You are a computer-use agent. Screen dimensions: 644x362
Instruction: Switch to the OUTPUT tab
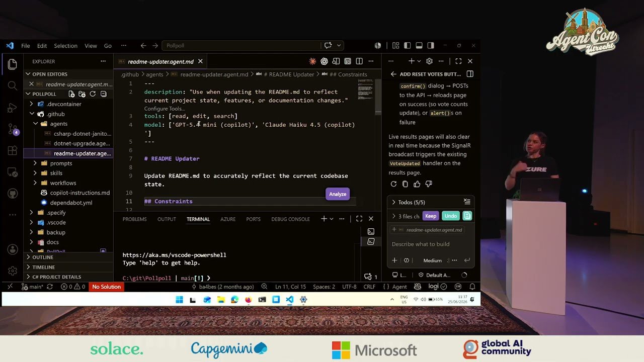tap(167, 219)
